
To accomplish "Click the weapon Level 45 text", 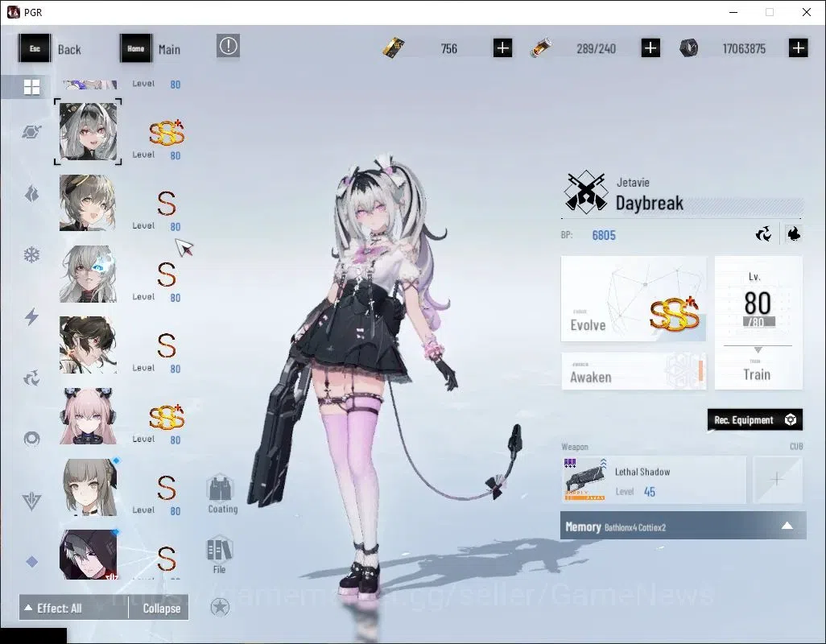I will (x=635, y=492).
